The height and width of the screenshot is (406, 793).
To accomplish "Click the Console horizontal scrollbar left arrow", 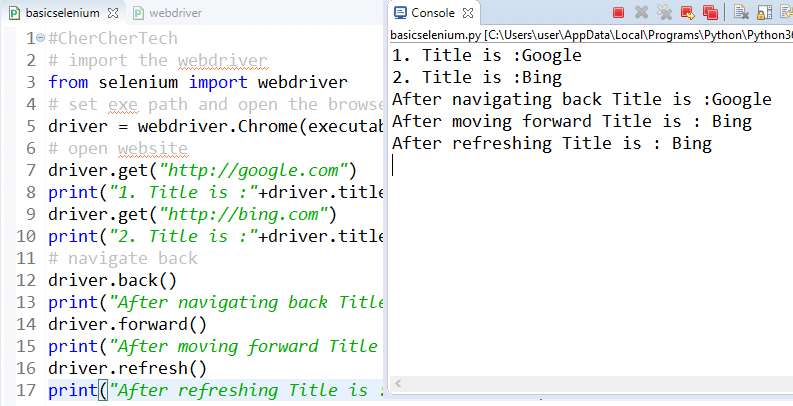I will (x=398, y=384).
